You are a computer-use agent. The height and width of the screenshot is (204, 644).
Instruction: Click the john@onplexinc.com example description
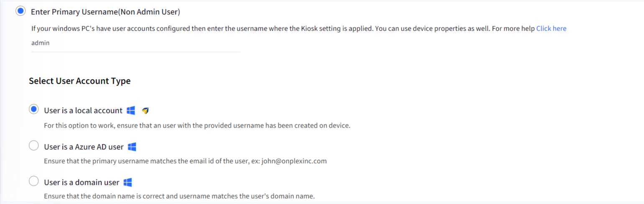pyautogui.click(x=185, y=161)
